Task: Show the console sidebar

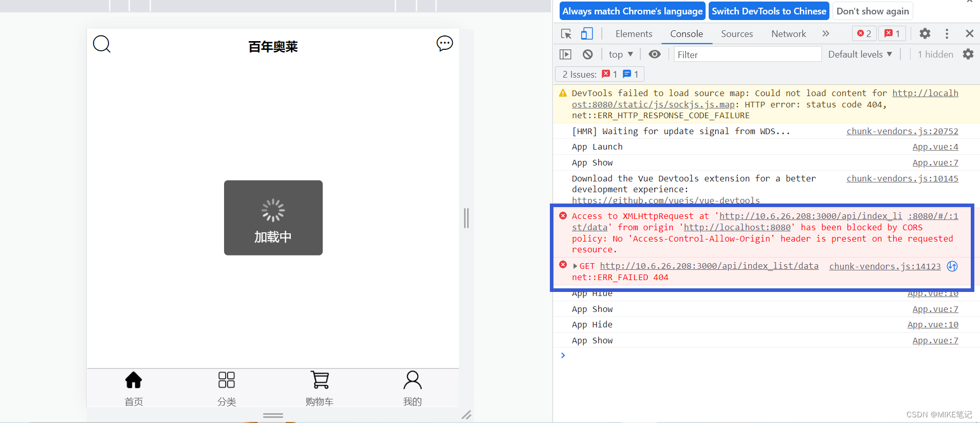Action: (x=565, y=54)
